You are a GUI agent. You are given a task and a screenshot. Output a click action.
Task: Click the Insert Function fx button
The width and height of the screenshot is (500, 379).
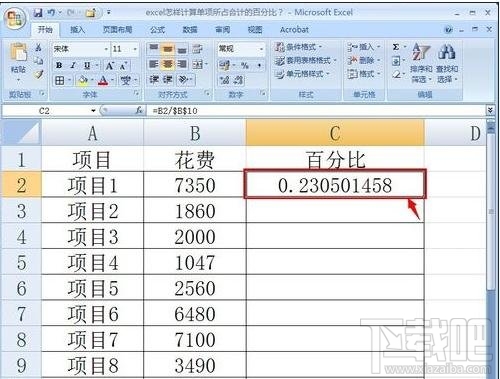coord(139,110)
